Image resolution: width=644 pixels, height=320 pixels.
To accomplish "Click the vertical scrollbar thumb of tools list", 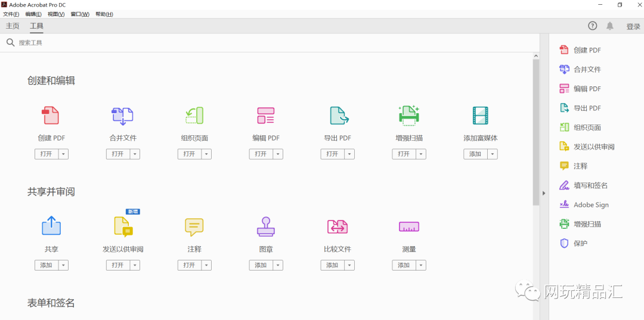I will (536, 132).
